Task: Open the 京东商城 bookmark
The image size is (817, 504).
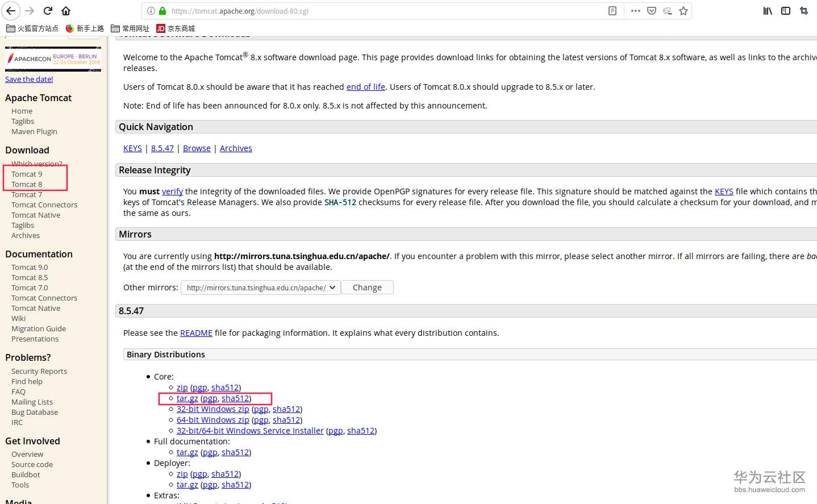Action: click(176, 28)
